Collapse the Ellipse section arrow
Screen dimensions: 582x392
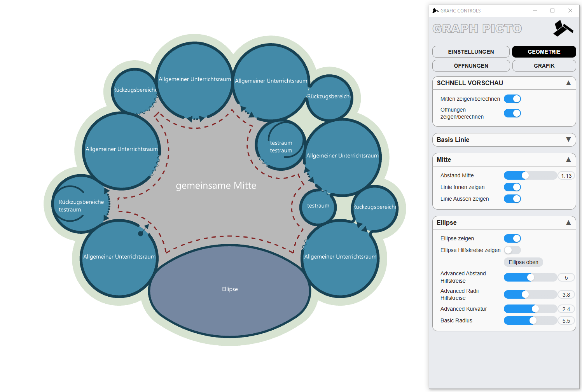click(x=568, y=222)
